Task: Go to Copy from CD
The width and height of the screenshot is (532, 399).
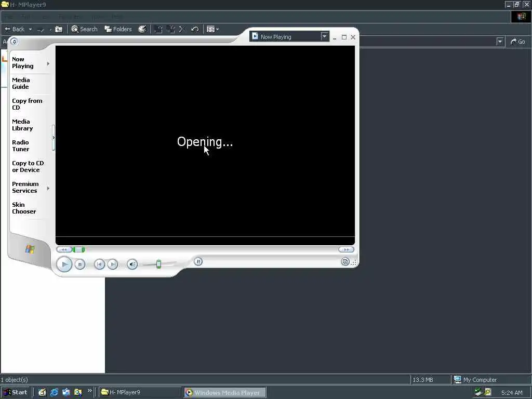Action: click(27, 104)
